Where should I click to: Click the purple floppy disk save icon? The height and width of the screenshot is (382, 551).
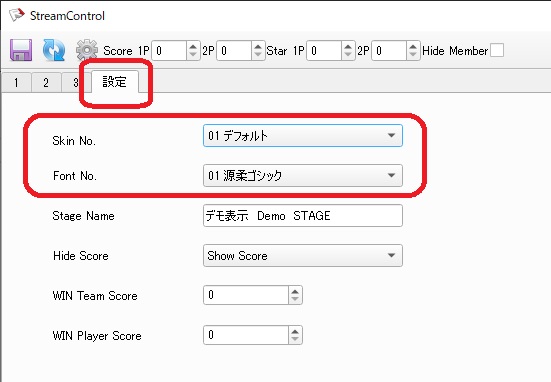coord(21,50)
